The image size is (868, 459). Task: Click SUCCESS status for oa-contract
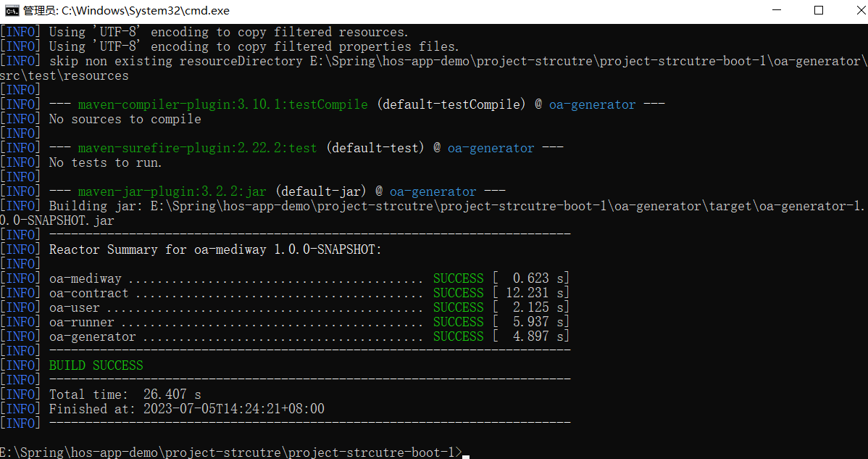pyautogui.click(x=458, y=293)
